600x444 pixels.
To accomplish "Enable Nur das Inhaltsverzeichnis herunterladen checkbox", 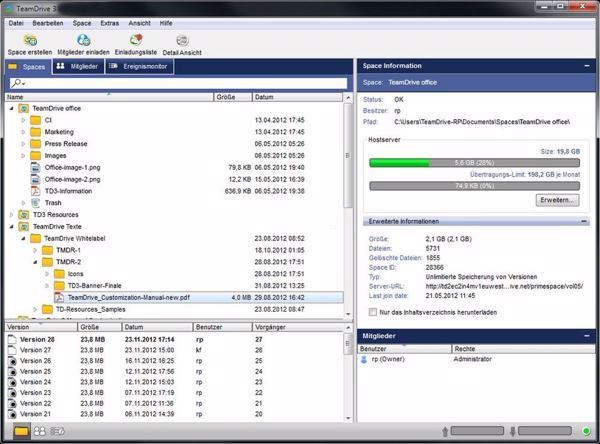I will tap(372, 312).
